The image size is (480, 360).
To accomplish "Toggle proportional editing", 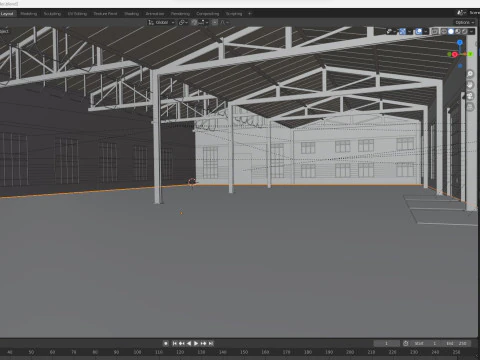I will [215, 22].
